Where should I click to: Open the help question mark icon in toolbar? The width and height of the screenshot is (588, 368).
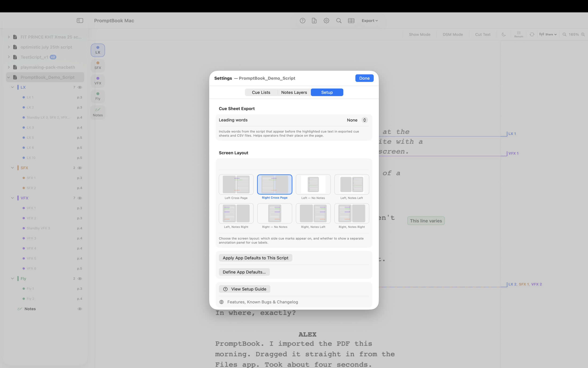(x=302, y=21)
